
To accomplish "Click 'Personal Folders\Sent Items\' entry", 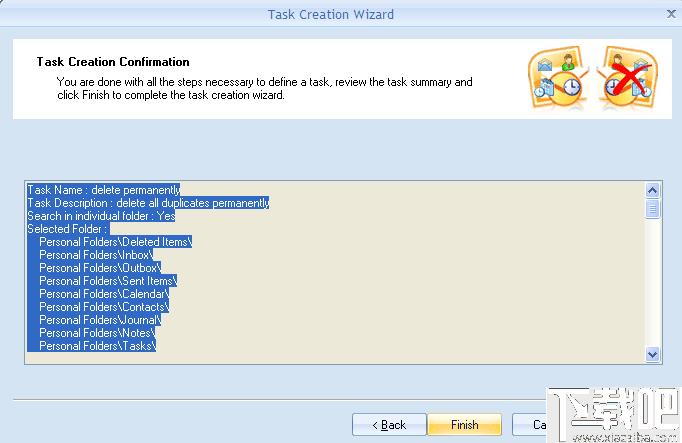I will [x=108, y=281].
